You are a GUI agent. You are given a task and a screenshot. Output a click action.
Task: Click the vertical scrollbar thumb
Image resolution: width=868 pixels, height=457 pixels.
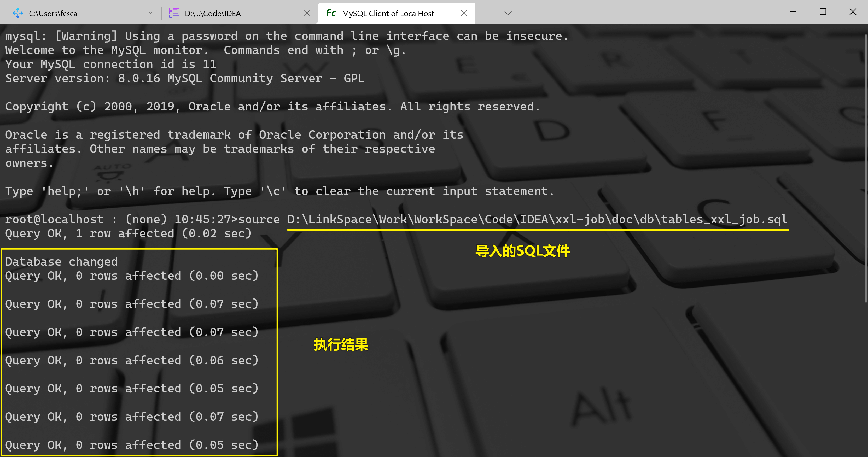click(x=866, y=168)
